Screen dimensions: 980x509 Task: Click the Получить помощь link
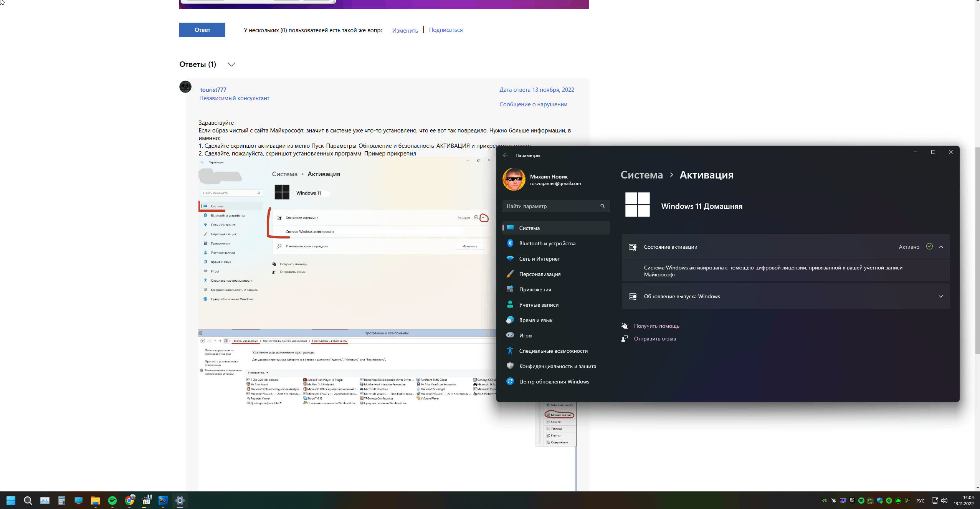(656, 326)
